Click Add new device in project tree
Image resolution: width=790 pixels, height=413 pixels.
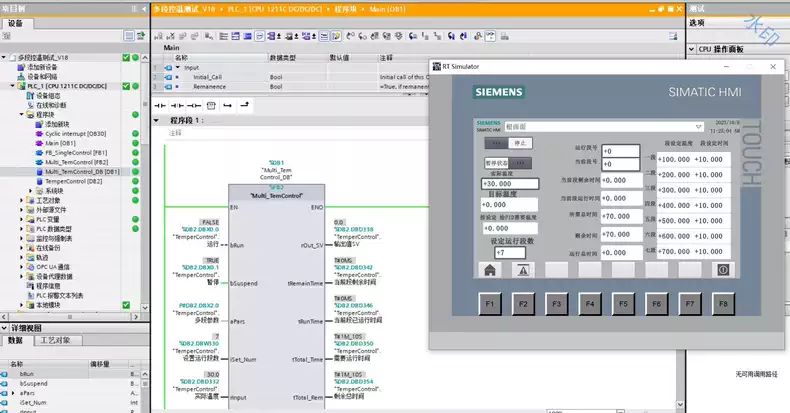point(42,67)
